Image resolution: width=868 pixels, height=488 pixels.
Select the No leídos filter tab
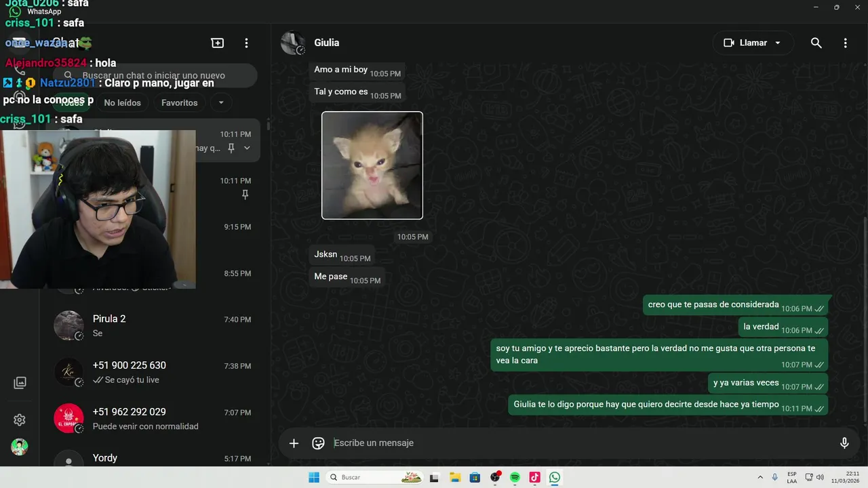pos(123,103)
